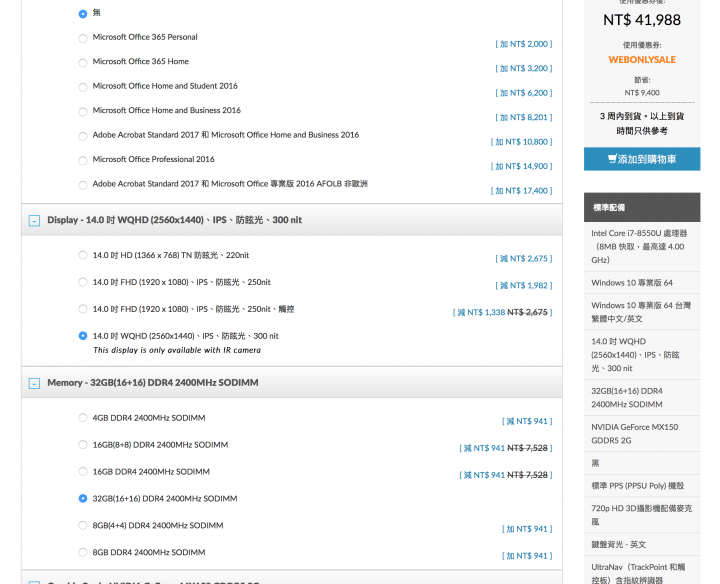Select Microsoft Office 365 Personal option
The width and height of the screenshot is (720, 584).
(x=83, y=38)
